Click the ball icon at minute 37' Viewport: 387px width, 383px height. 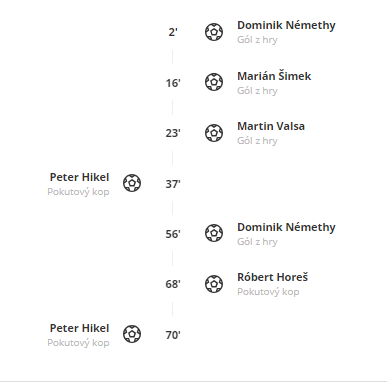pyautogui.click(x=132, y=183)
